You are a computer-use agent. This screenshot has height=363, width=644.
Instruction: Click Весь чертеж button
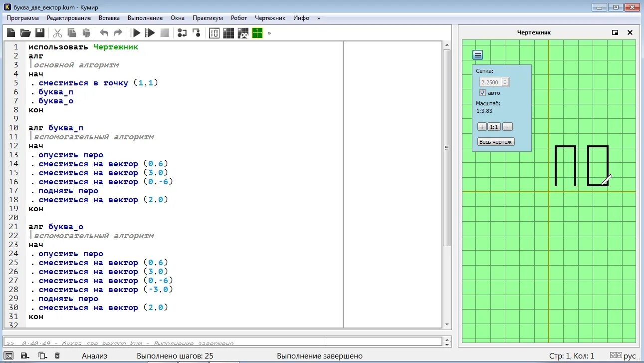click(495, 142)
